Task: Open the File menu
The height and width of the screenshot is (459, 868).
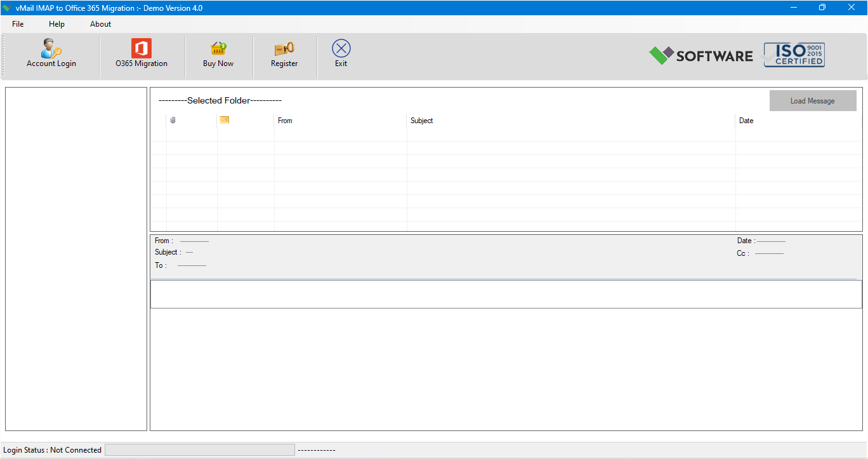Action: coord(18,24)
